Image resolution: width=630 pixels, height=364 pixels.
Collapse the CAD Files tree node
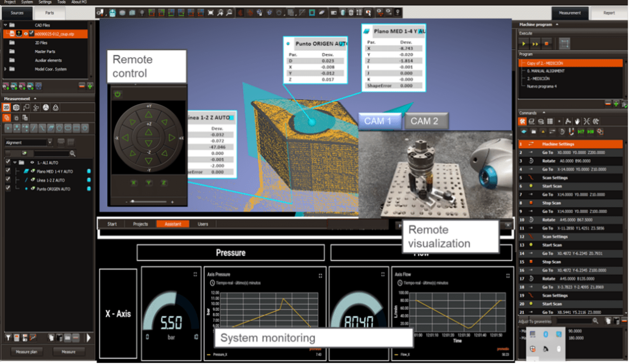[5, 25]
